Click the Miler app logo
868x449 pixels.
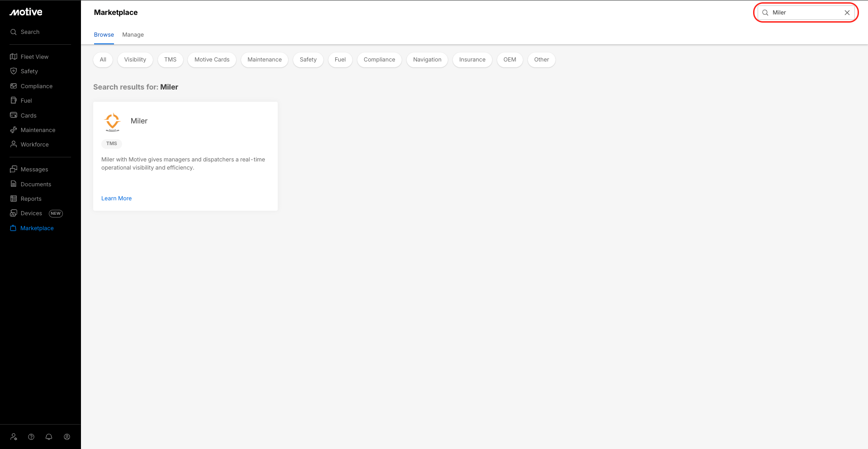click(x=112, y=122)
